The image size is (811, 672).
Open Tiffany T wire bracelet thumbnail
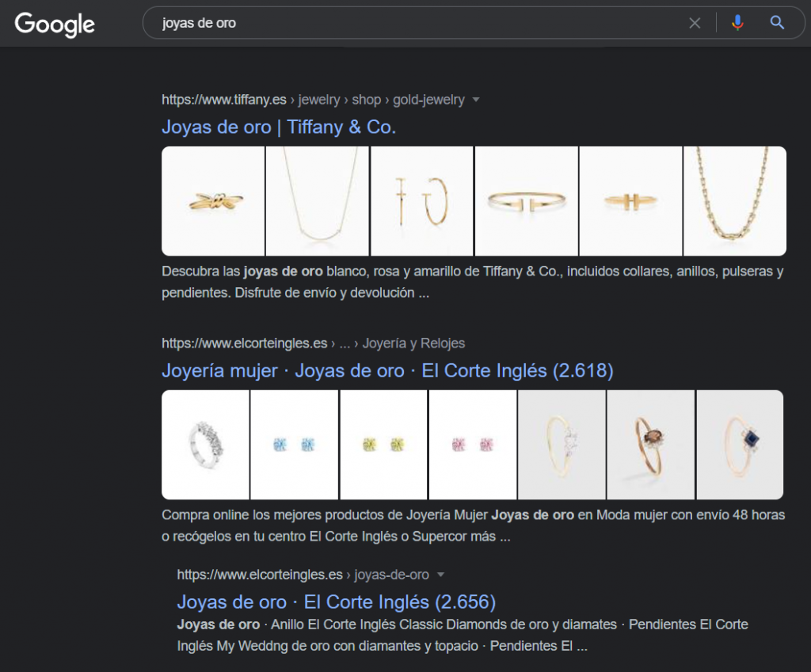(526, 201)
